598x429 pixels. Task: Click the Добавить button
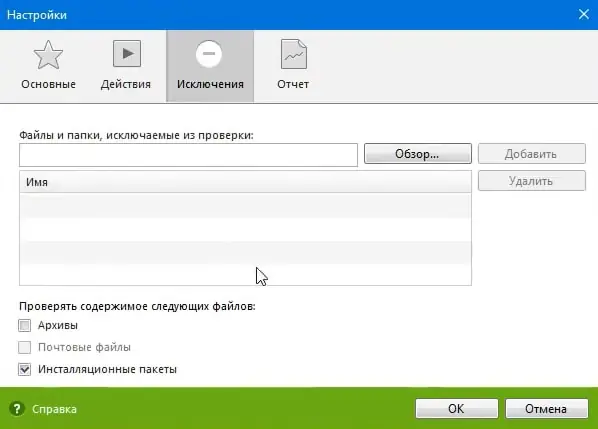click(532, 154)
